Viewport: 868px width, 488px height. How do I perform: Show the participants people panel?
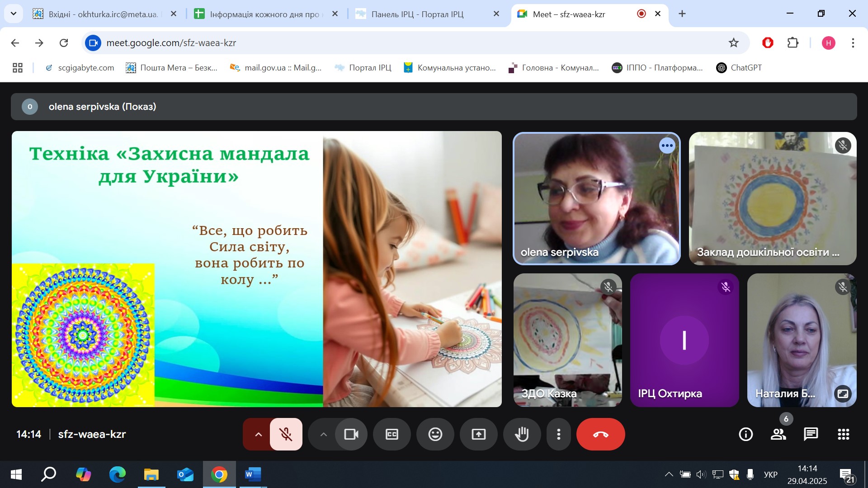(x=778, y=434)
